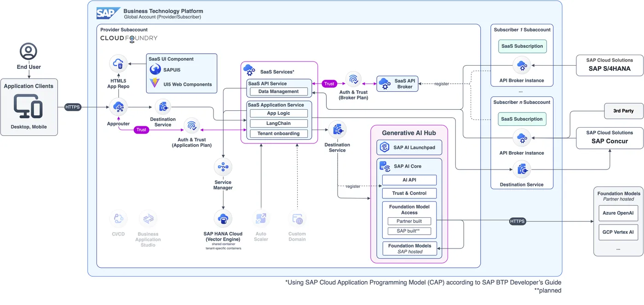
Task: Click the CI/CD icon
Action: (x=118, y=219)
